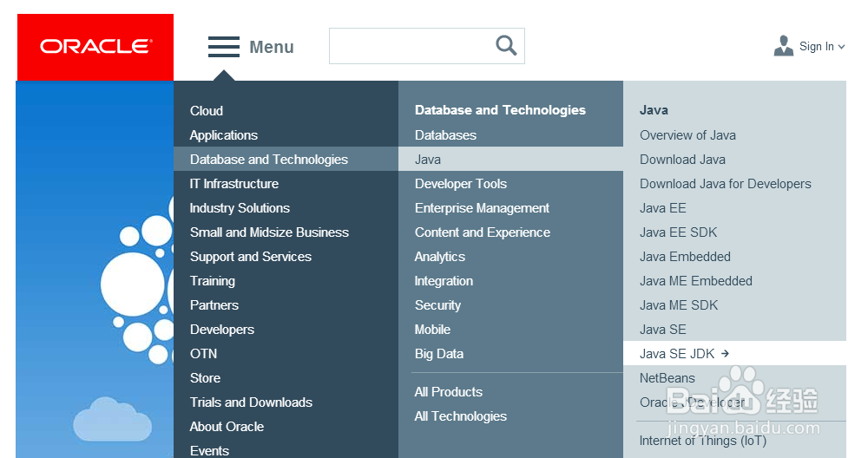Select Big Data in the submenu

click(x=439, y=354)
